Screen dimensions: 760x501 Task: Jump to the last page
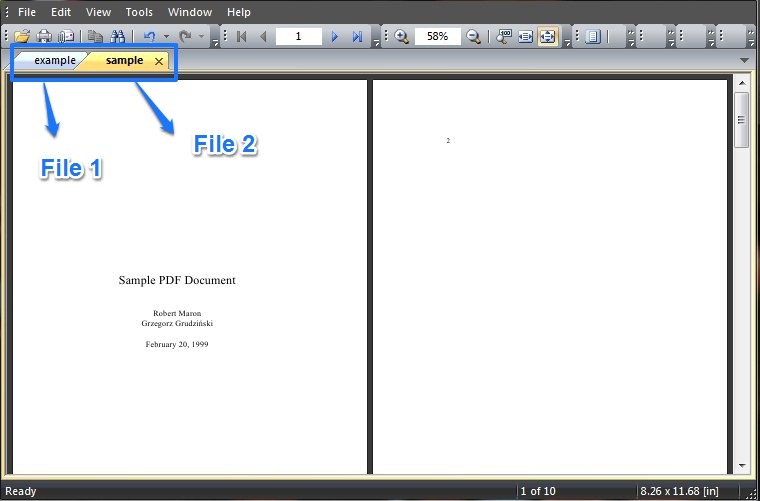click(x=357, y=36)
